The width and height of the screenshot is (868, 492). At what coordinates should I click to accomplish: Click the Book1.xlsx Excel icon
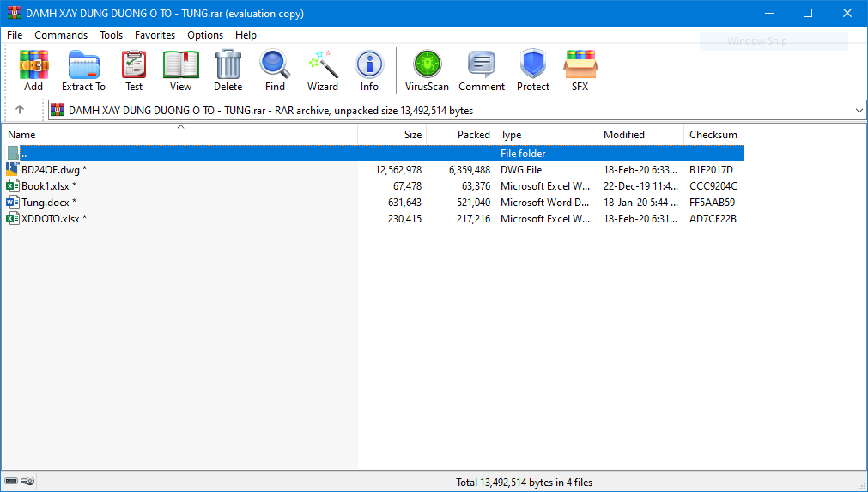(x=12, y=186)
